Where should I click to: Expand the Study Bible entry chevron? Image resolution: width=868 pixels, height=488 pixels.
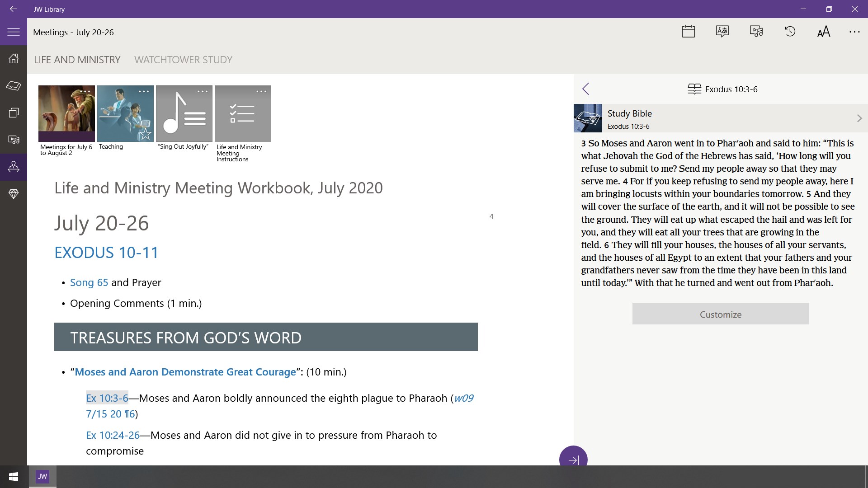point(859,118)
